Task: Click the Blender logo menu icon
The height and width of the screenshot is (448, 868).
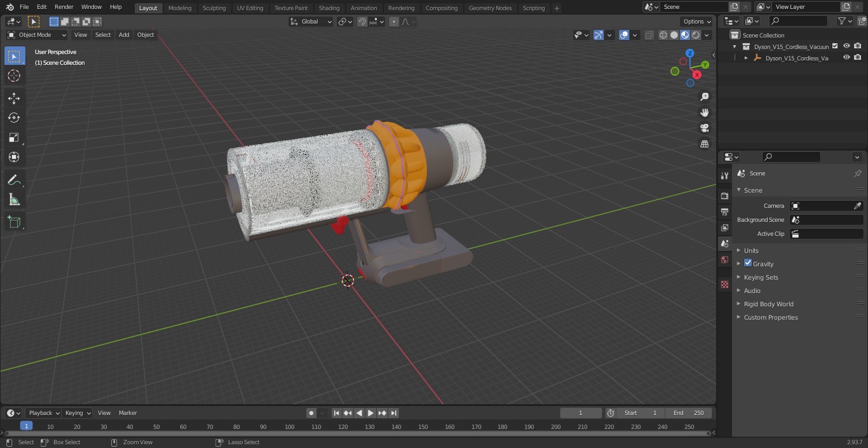Action: coord(10,7)
